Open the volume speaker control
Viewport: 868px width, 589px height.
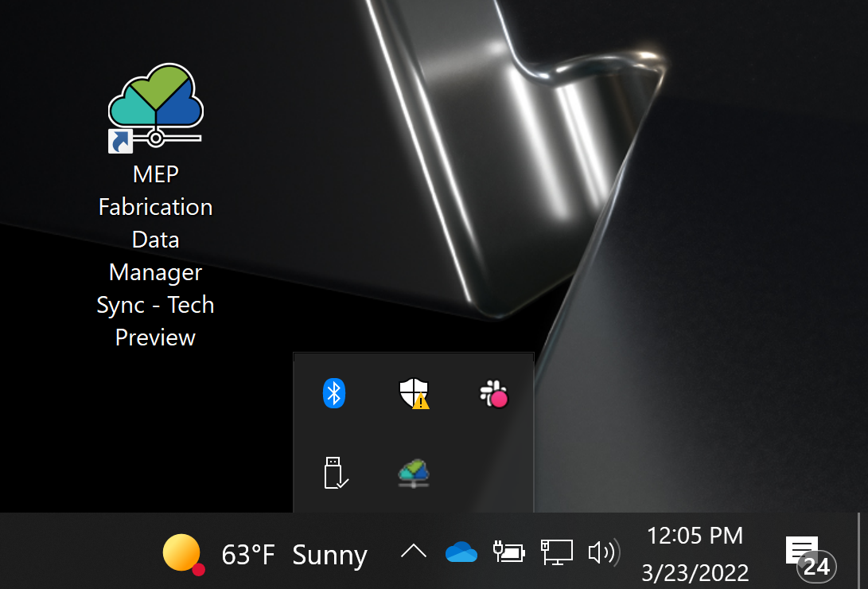(x=602, y=552)
